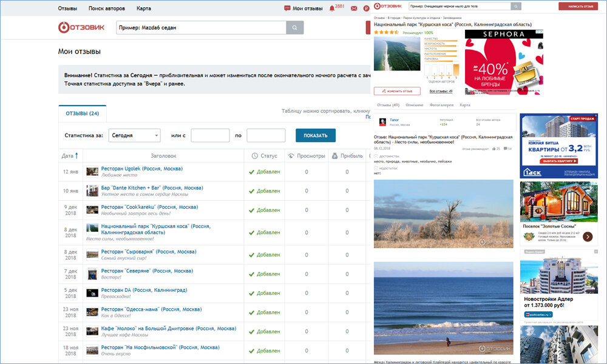Viewport: 607px width, 364px height.
Task: Open the Ресторан Ugolek review thumbnail
Action: coord(92,171)
